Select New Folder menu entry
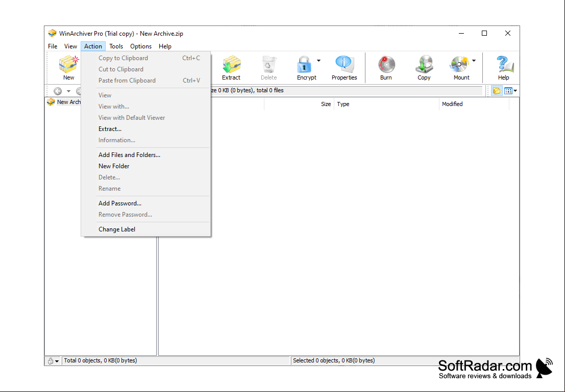The image size is (565, 392). pos(145,166)
